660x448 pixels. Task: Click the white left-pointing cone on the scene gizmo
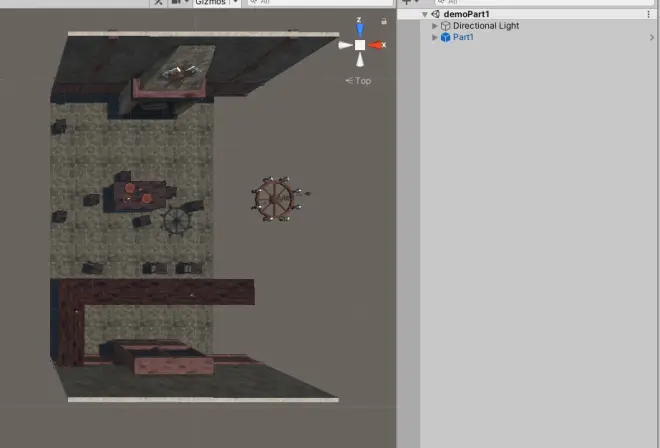click(345, 45)
